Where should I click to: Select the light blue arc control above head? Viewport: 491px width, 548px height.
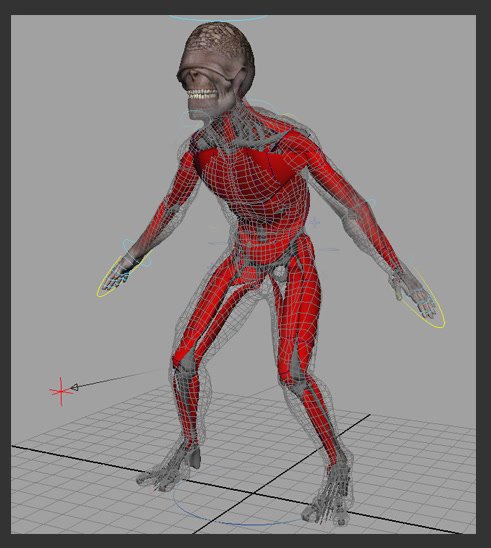click(x=218, y=18)
